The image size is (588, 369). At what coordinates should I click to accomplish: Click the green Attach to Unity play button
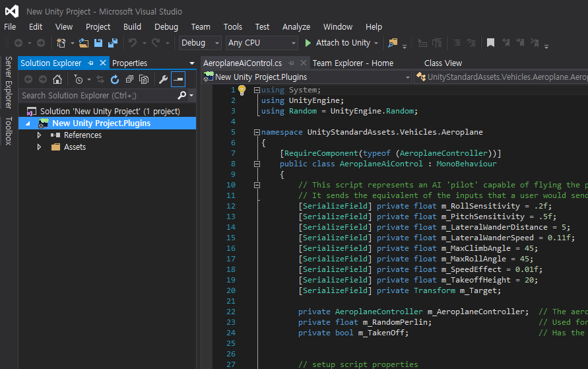(308, 43)
